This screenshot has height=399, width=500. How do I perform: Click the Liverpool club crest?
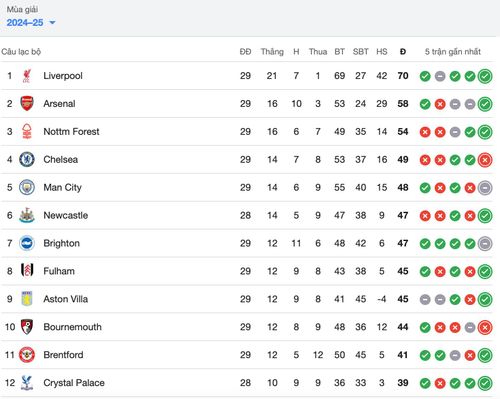27,76
